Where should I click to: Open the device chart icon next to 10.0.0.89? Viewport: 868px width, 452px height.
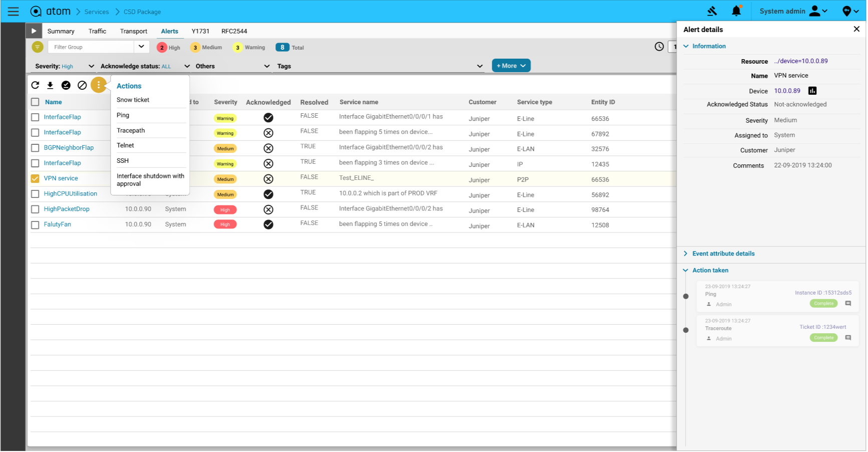tap(812, 91)
